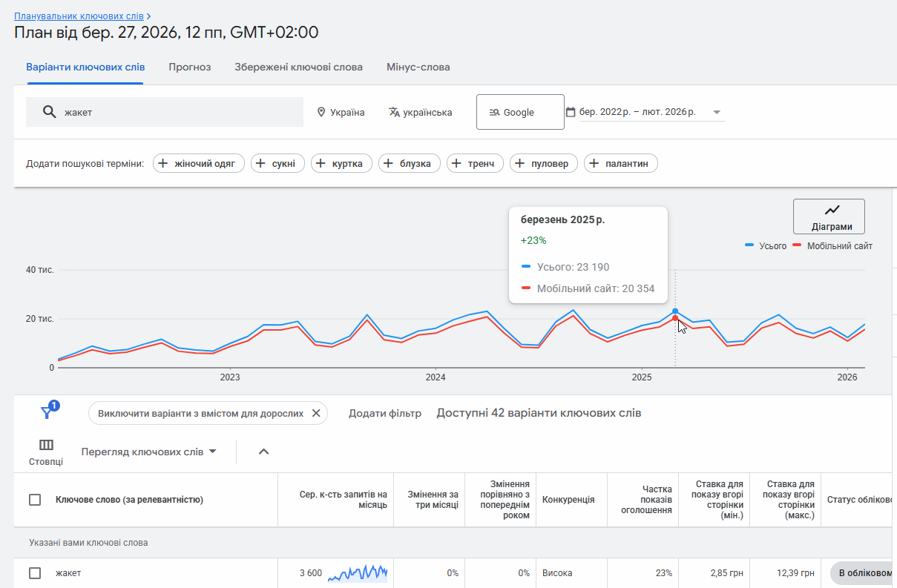Viewport: 897px width, 588px height.
Task: Click the українська language translate icon
Action: click(x=394, y=113)
